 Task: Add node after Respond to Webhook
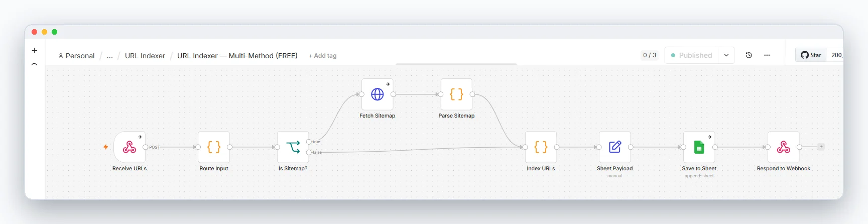coord(821,147)
